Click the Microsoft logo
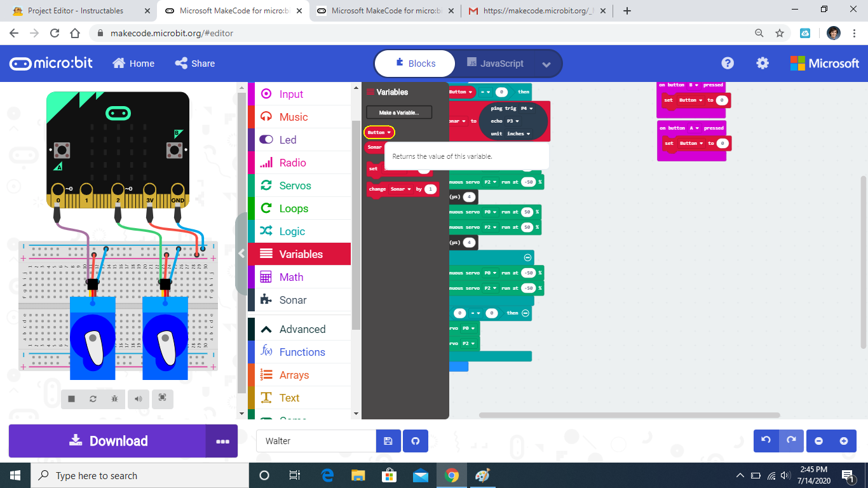Image resolution: width=868 pixels, height=488 pixels. [825, 64]
